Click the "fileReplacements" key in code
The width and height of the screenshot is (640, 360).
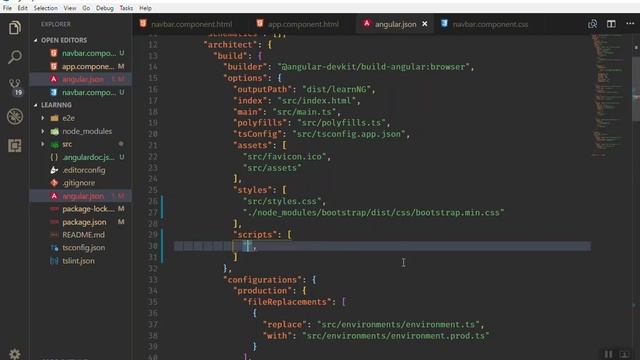tap(287, 302)
